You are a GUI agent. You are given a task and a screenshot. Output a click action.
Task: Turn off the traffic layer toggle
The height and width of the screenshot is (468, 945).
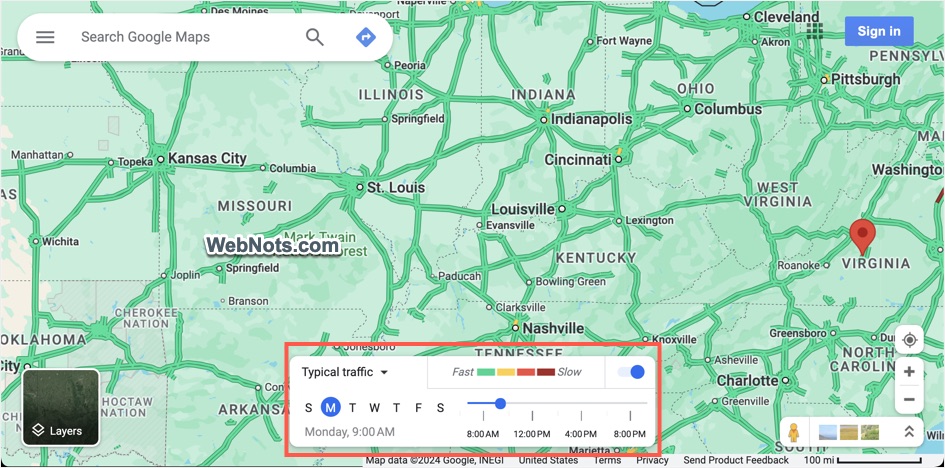pyautogui.click(x=632, y=372)
